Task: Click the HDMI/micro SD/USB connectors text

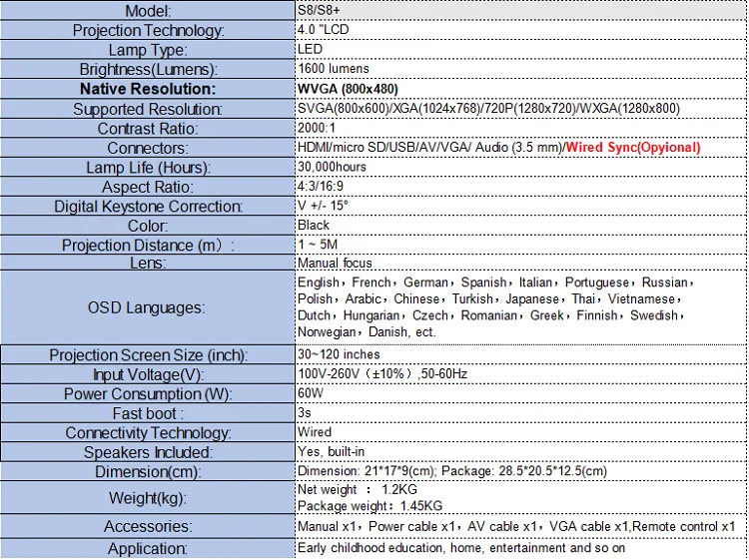Action: pos(430,148)
